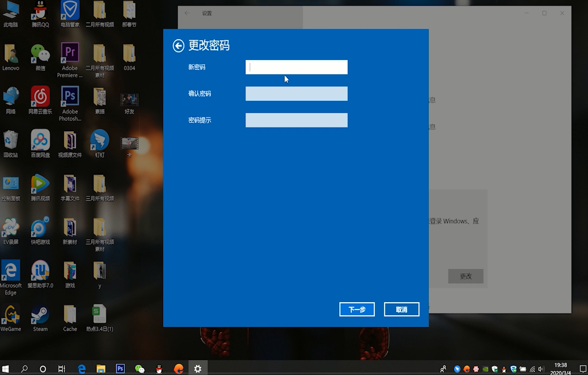
Task: Click the 下一步 button to proceed
Action: click(357, 309)
